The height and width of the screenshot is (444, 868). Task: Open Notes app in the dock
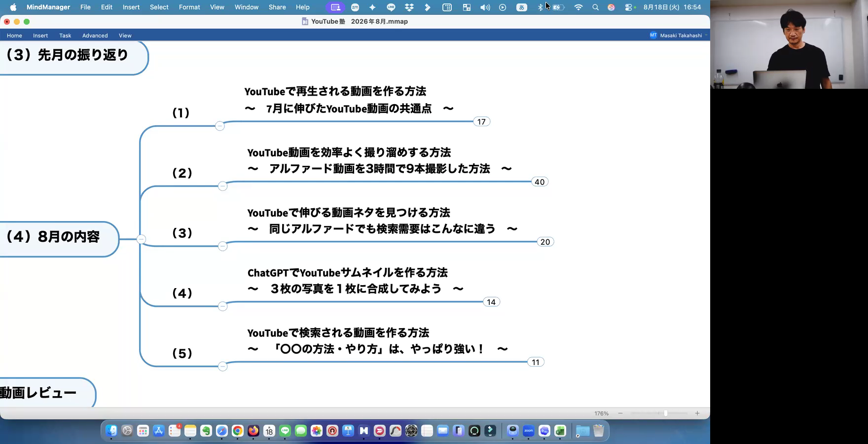[x=190, y=431]
